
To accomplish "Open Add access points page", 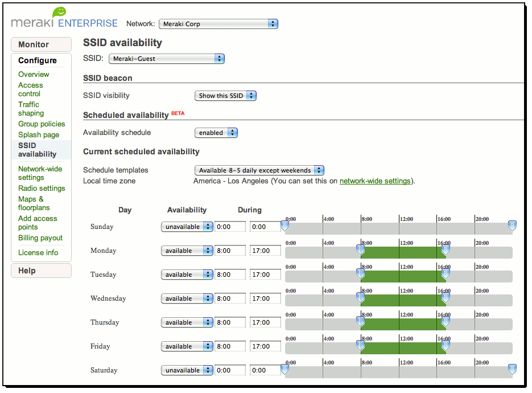I will (x=38, y=223).
